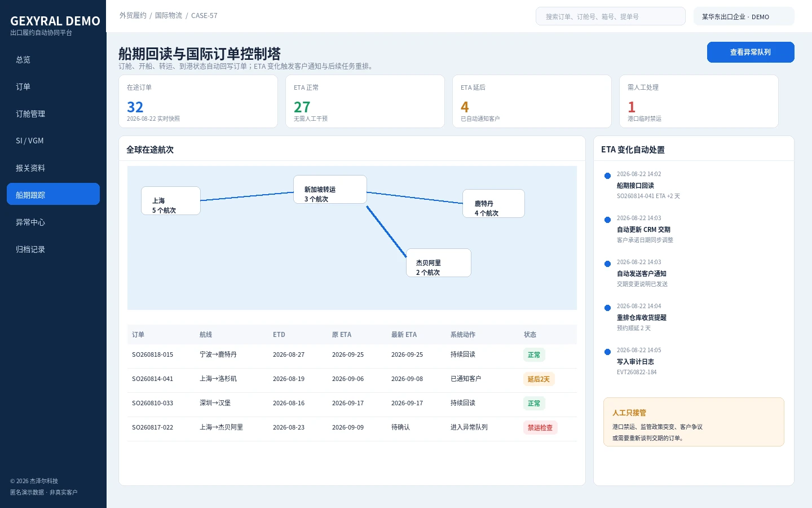
Task: Click 延后2天 status badge
Action: click(x=539, y=379)
